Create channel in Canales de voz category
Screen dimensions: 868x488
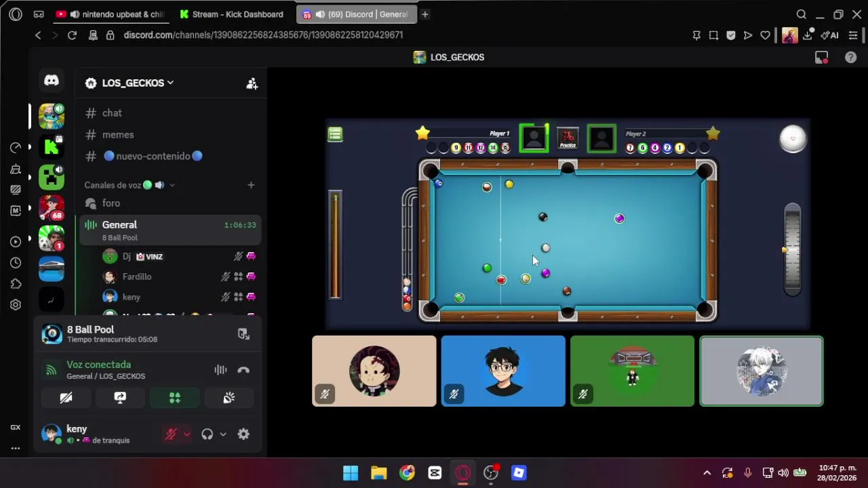[x=251, y=185]
